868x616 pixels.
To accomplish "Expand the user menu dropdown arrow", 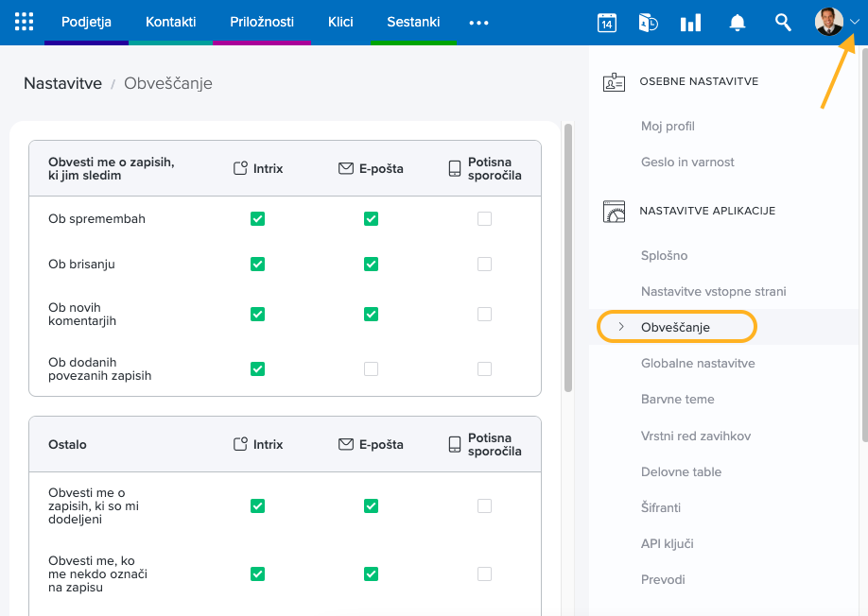I will 855,23.
